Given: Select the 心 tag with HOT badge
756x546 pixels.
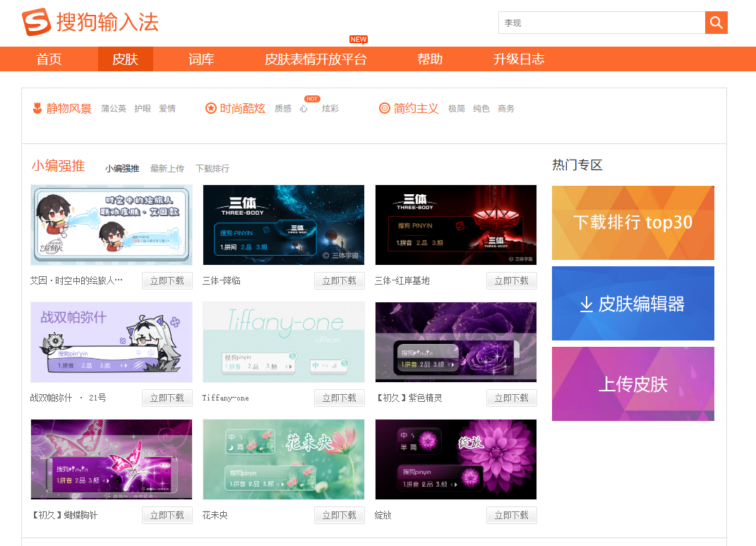Looking at the screenshot, I should (304, 109).
